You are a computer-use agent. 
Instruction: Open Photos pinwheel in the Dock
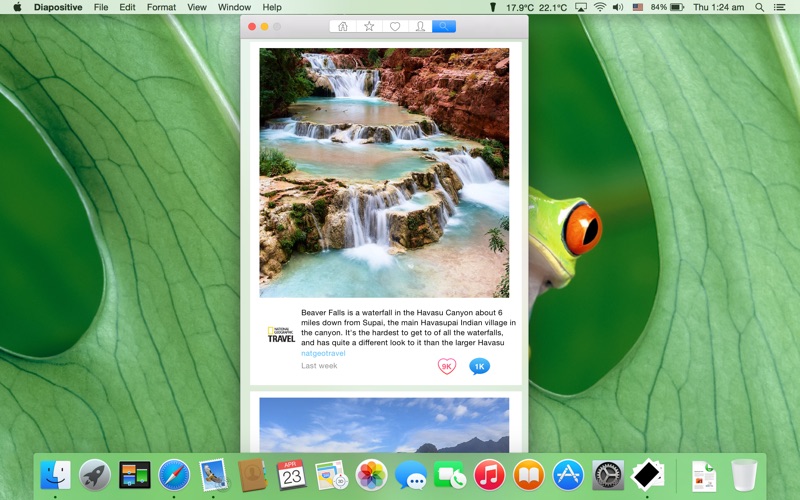[x=371, y=475]
